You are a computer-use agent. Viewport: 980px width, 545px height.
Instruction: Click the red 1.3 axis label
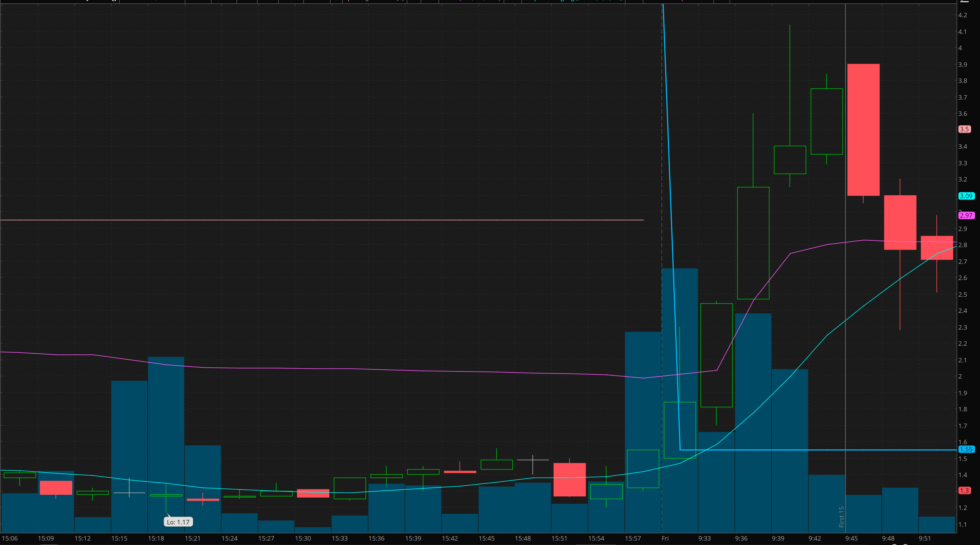[x=964, y=490]
